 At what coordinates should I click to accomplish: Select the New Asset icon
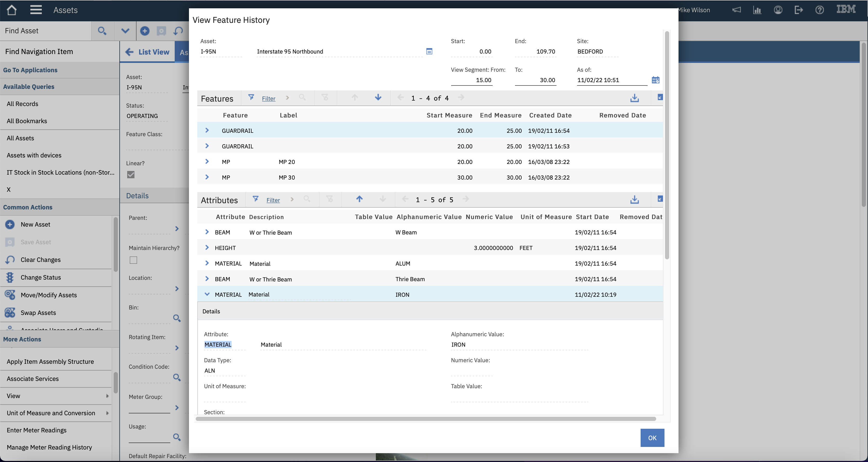pyautogui.click(x=9, y=224)
